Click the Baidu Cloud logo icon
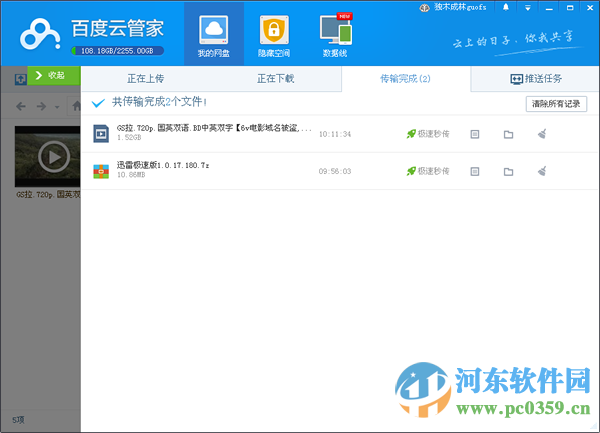600x433 pixels. coord(40,34)
